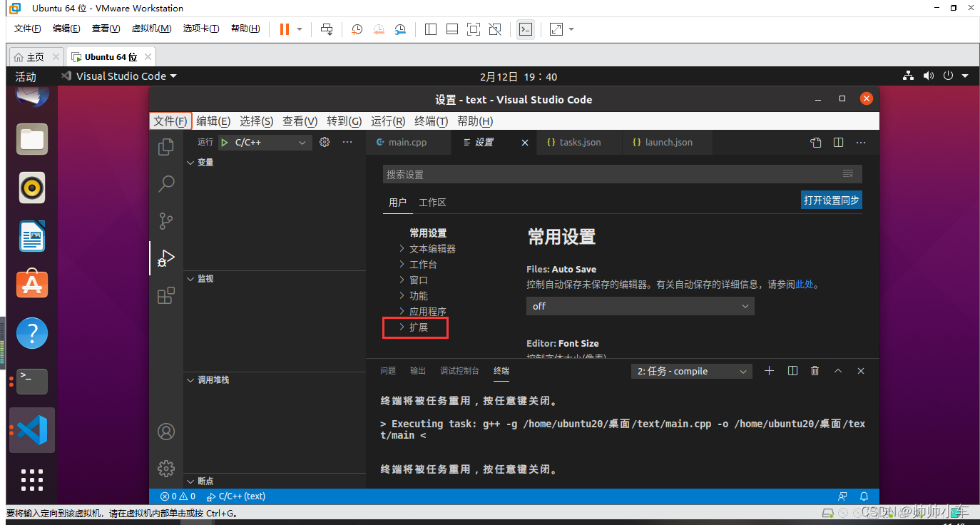The width and height of the screenshot is (980, 525).
Task: Select 常用设置 in the settings tree
Action: [x=428, y=233]
